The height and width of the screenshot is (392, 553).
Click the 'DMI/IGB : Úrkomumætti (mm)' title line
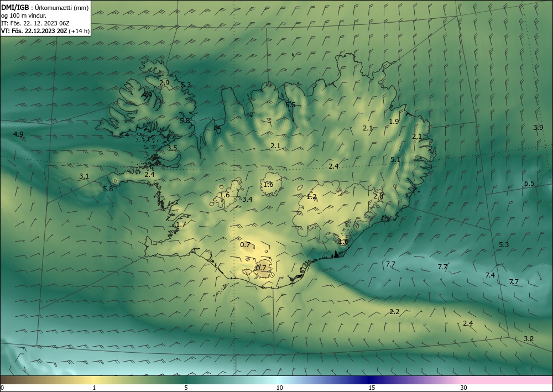coord(45,8)
